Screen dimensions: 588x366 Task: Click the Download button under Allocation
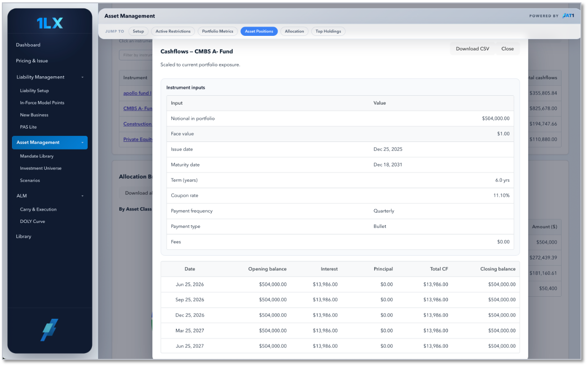(x=136, y=193)
